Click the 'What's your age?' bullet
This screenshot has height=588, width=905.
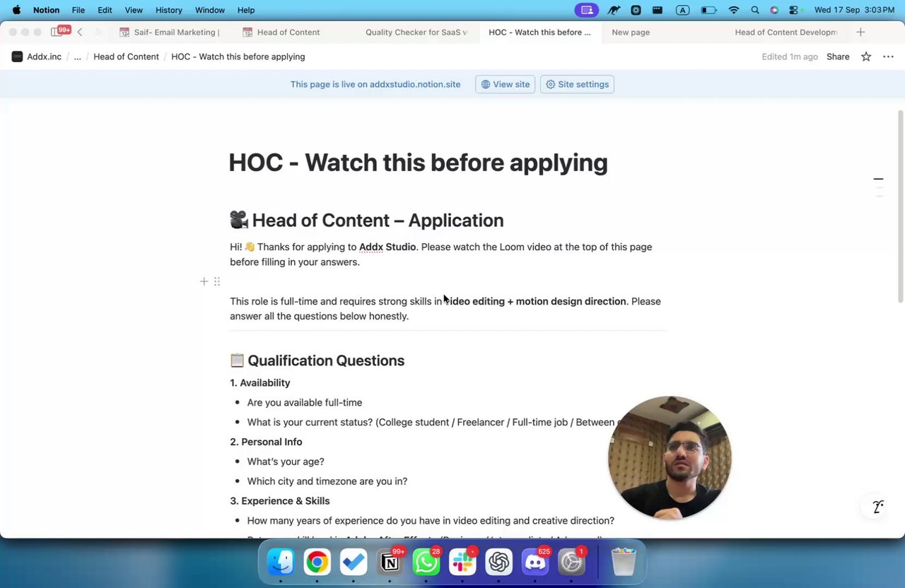[286, 461]
